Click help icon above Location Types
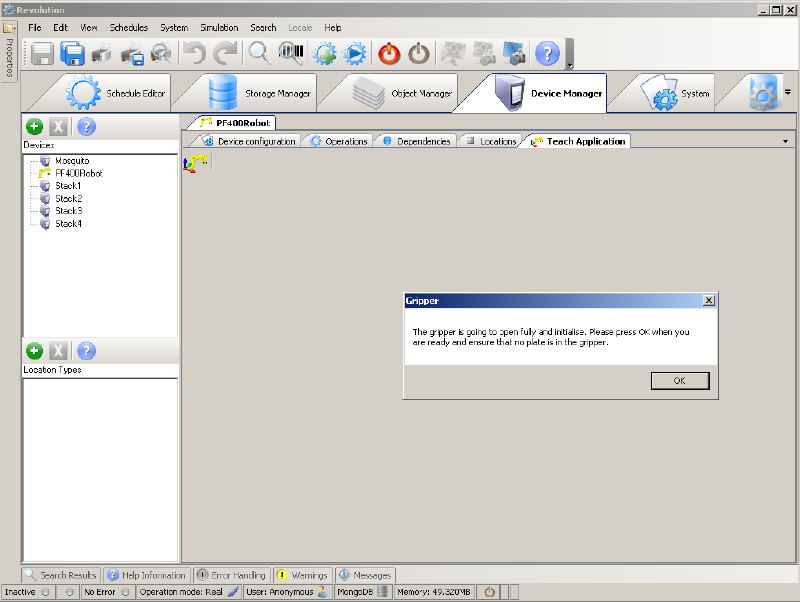800x602 pixels. (x=86, y=351)
